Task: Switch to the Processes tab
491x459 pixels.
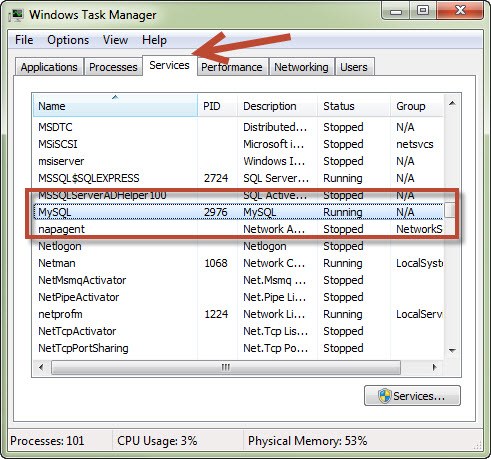Action: point(113,67)
